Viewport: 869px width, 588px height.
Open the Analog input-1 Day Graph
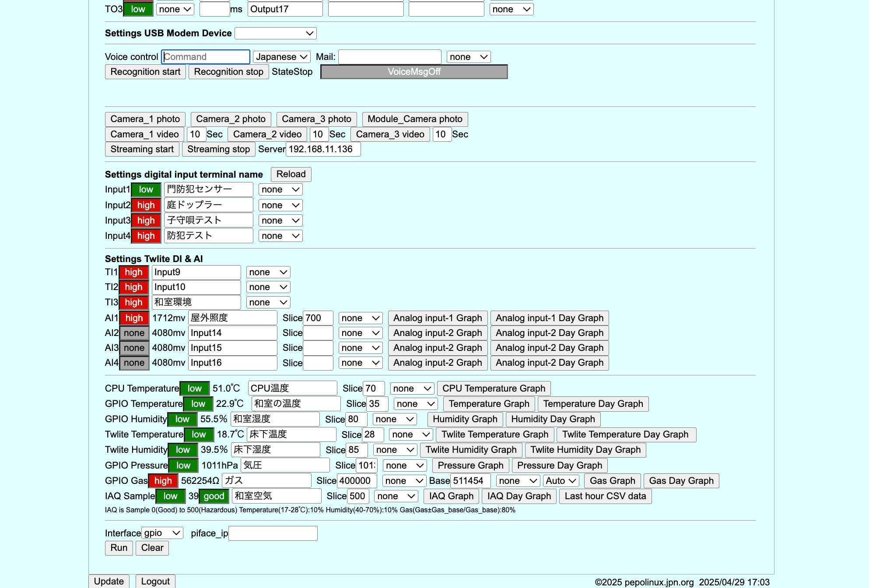tap(549, 318)
